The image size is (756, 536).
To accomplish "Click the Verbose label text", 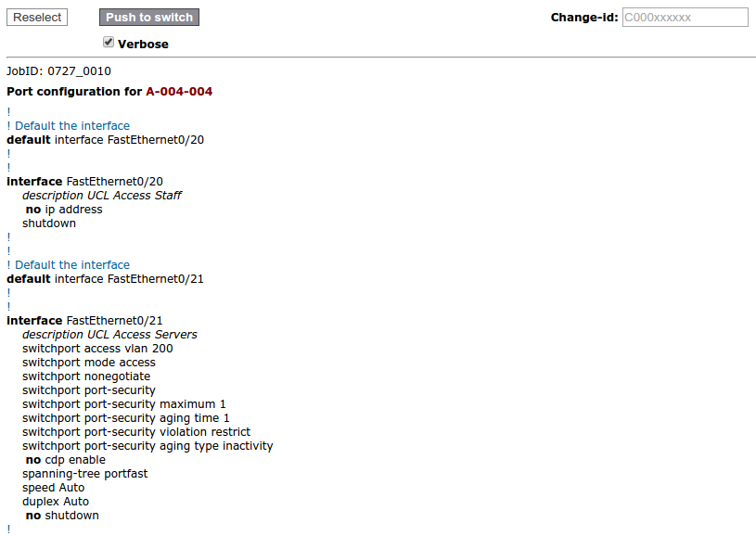I will pos(143,44).
